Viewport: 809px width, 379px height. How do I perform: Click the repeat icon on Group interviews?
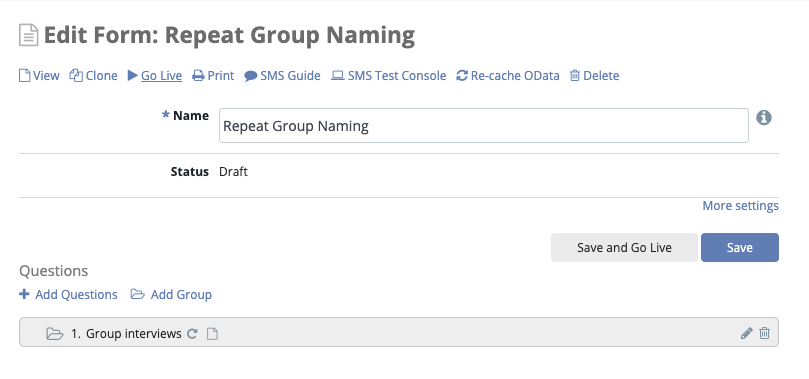click(192, 334)
